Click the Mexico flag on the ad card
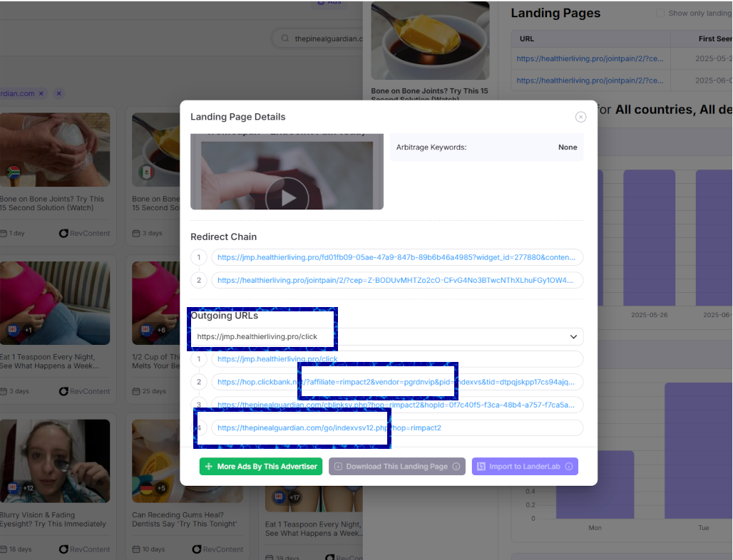 (x=146, y=172)
